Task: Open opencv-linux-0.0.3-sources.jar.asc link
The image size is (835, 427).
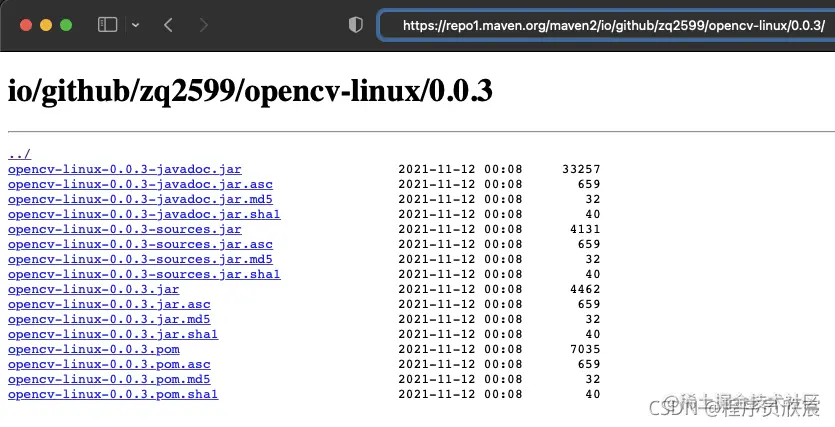Action: [140, 244]
